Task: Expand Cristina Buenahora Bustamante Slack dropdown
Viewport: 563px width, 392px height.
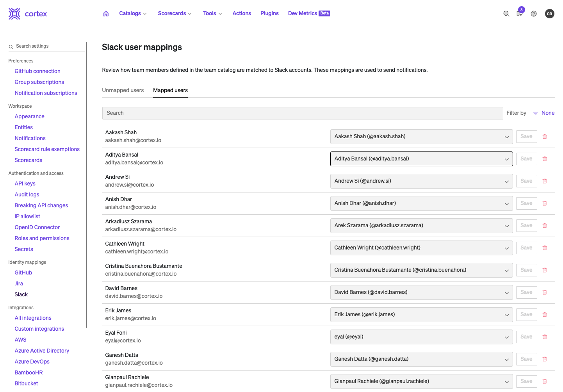Action: (421, 270)
